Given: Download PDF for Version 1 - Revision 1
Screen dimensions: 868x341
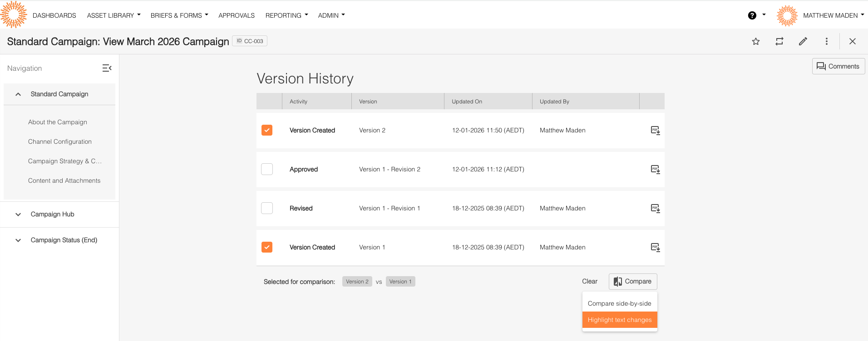Looking at the screenshot, I should [x=655, y=209].
